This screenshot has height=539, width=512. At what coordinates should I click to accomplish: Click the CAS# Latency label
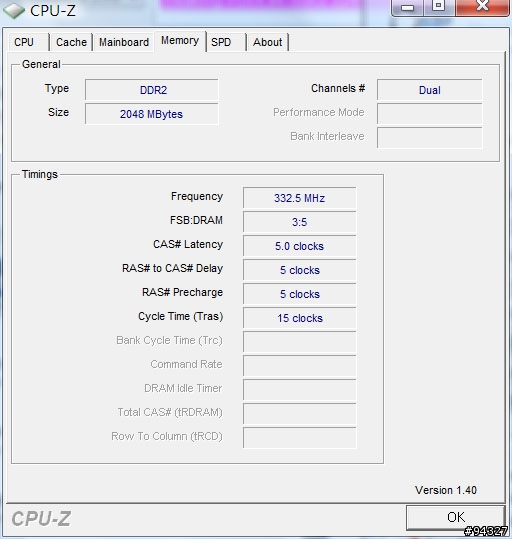188,244
